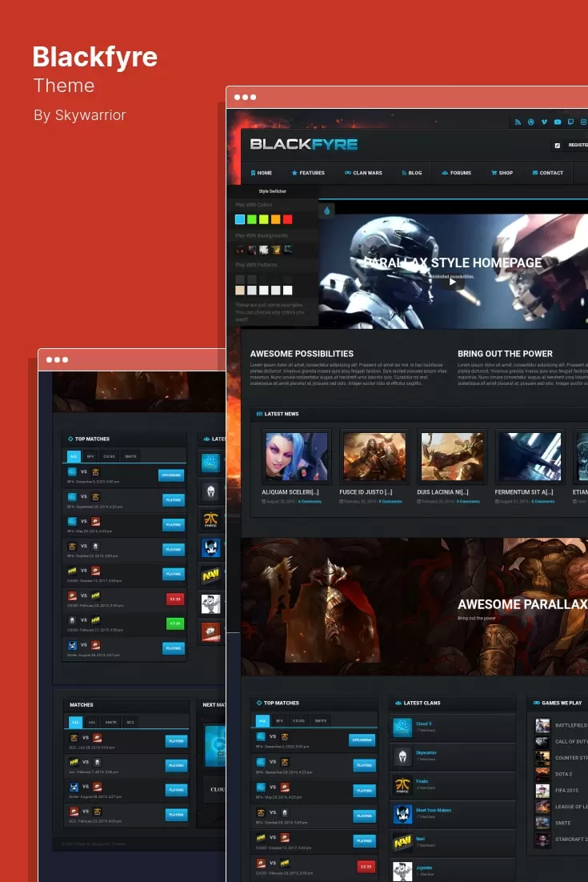The width and height of the screenshot is (588, 882).
Task: Click the Upcoming button in front Top Matches
Action: (362, 740)
